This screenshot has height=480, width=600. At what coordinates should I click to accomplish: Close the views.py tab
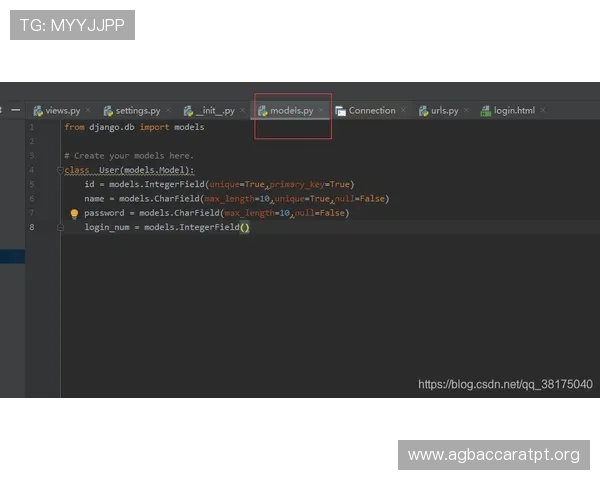point(88,111)
